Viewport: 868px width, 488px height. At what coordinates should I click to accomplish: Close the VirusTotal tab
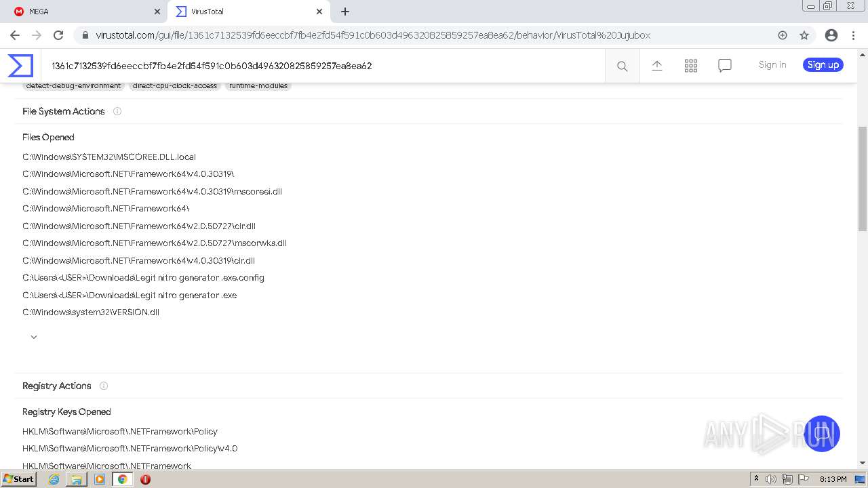point(319,12)
